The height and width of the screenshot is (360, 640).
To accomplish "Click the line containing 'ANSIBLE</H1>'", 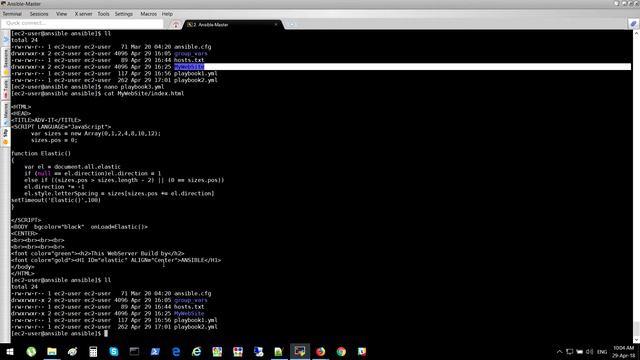I will pyautogui.click(x=116, y=260).
